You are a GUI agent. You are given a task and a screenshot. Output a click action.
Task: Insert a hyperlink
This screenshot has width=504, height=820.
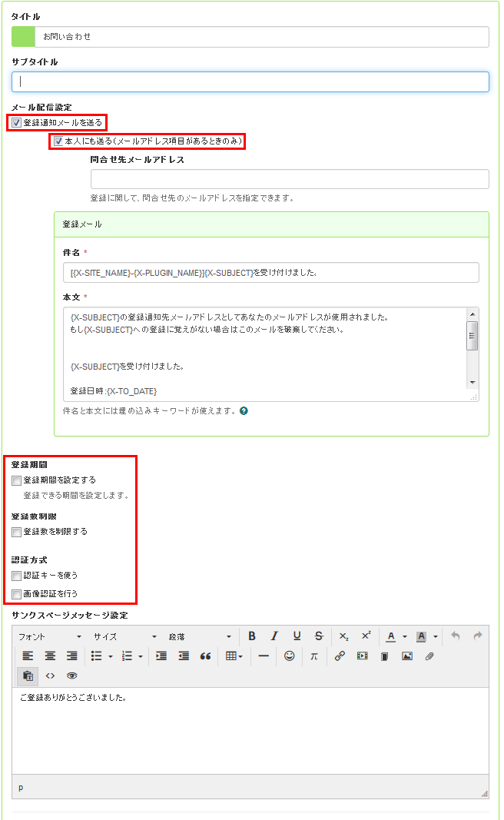pos(340,656)
